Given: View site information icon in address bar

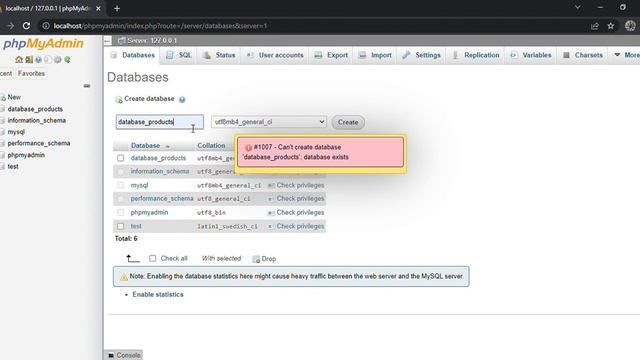Looking at the screenshot, I should [x=46, y=26].
